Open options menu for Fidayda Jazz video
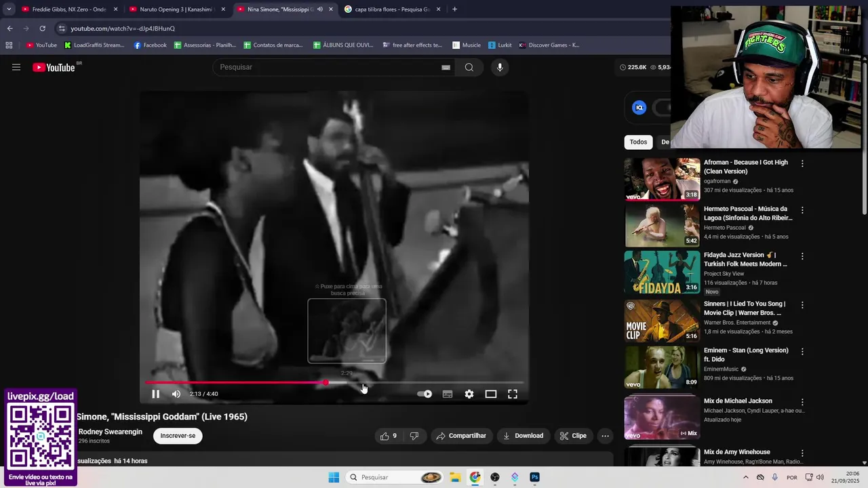This screenshot has height=488, width=868. (802, 256)
